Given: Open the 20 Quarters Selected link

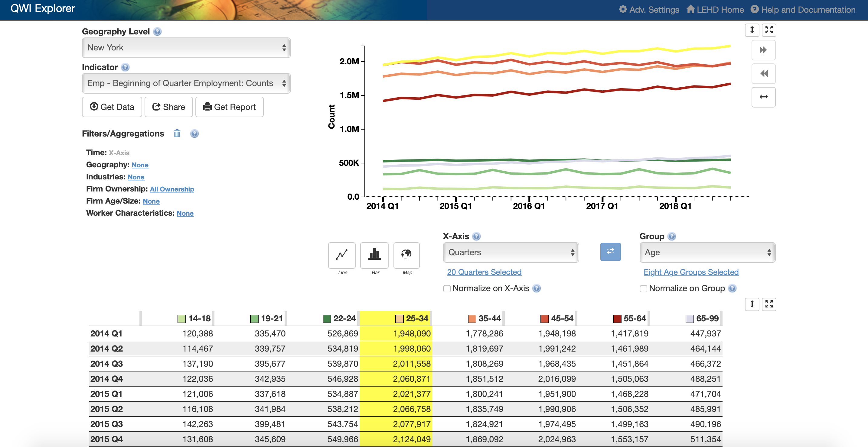Looking at the screenshot, I should tap(484, 272).
